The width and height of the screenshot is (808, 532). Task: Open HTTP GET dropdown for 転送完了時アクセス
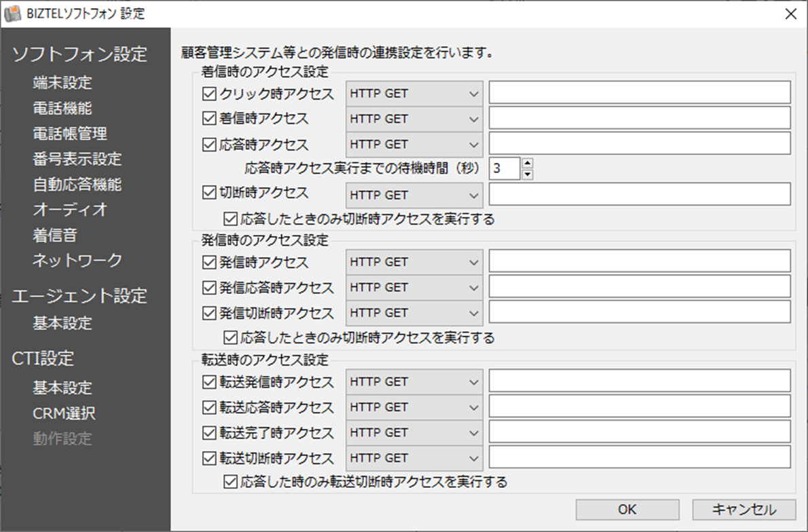(x=414, y=432)
